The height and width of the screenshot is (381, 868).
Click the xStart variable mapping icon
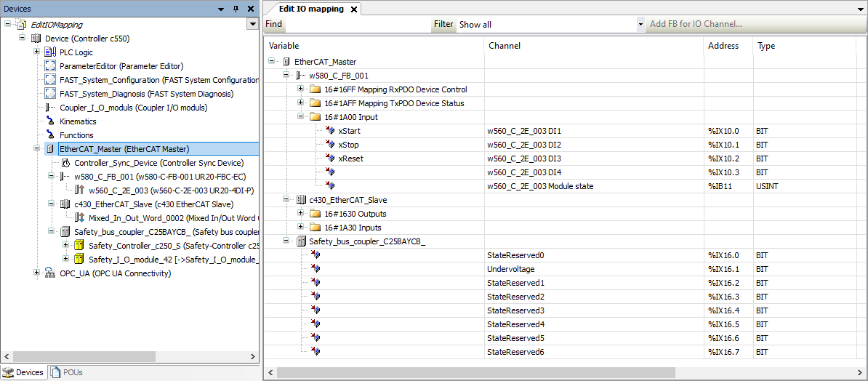330,132
